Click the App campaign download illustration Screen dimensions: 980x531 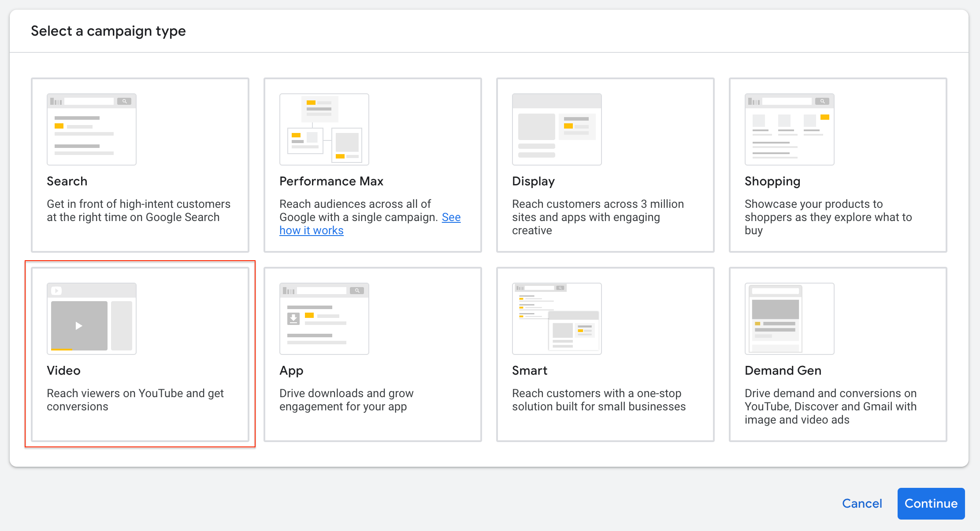pos(324,318)
